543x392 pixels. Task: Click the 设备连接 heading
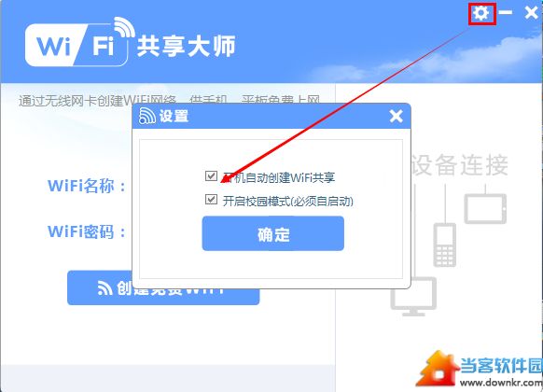tap(460, 165)
